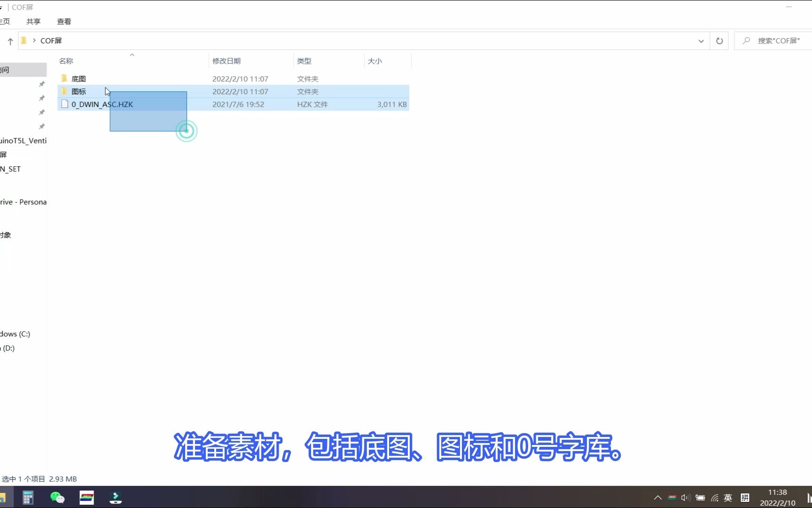Screen dimensions: 812x508
Task: Launch WeChat from the taskbar
Action: 57,498
